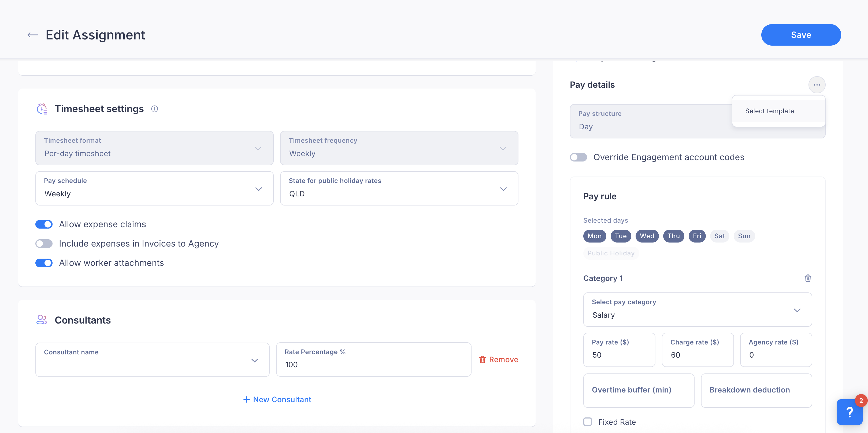Viewport: 868px width, 433px height.
Task: Click the Timesheet settings clock icon
Action: coord(42,109)
